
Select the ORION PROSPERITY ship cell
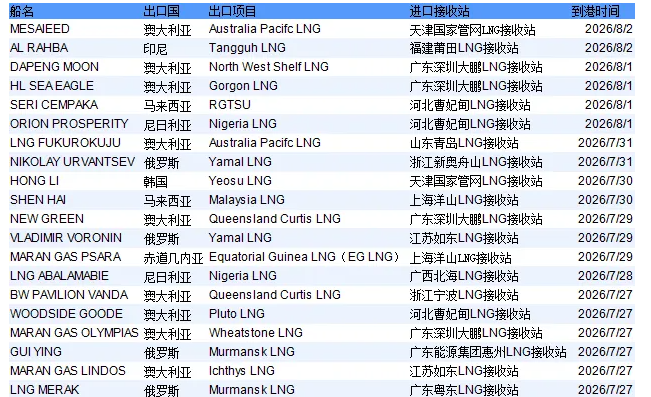coord(69,124)
